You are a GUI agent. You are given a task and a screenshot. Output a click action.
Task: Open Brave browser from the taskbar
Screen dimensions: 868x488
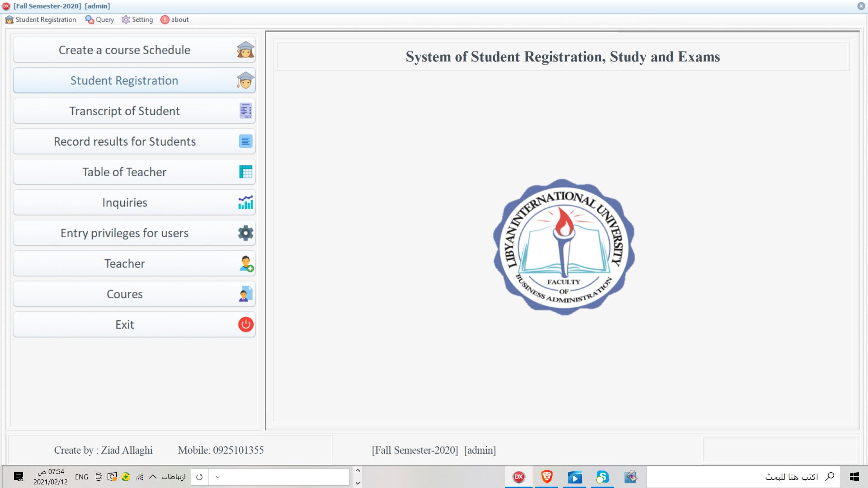pos(547,477)
